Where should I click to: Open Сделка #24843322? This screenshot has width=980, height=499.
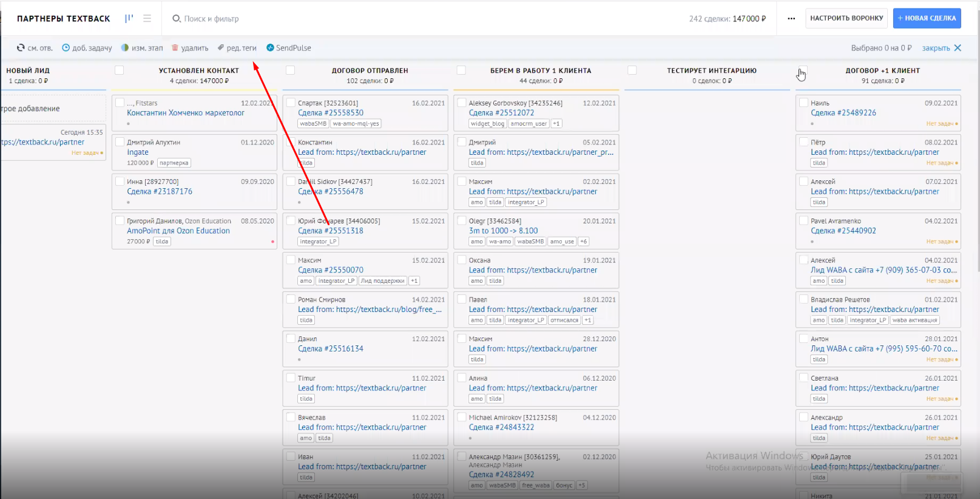click(502, 427)
